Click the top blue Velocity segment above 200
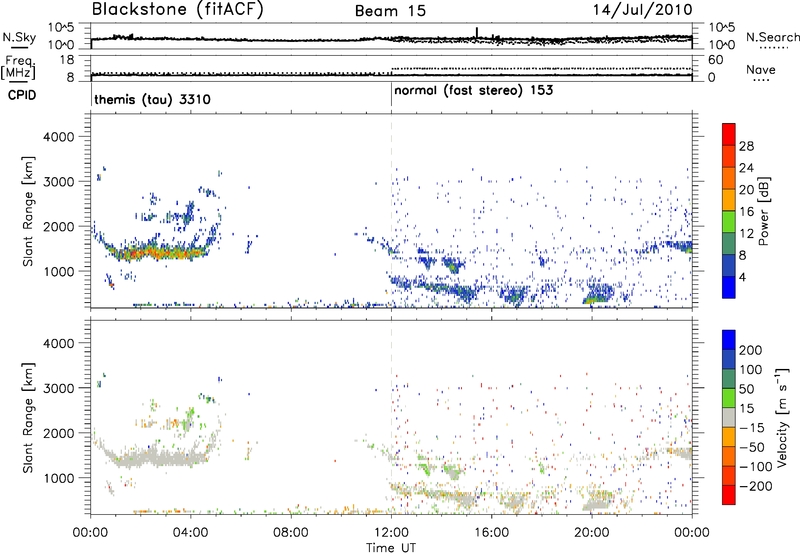This screenshot has width=800, height=554. (x=729, y=340)
